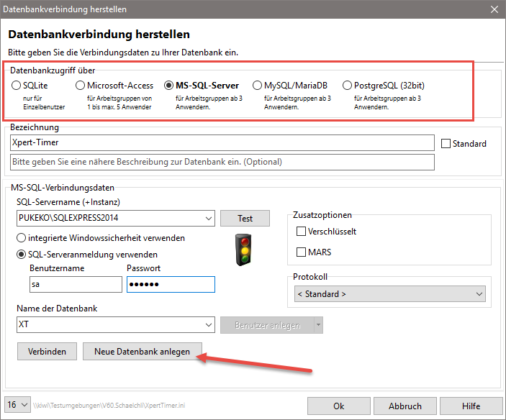
Task: Select the MySQL/MariaDB radio button
Action: coord(257,86)
